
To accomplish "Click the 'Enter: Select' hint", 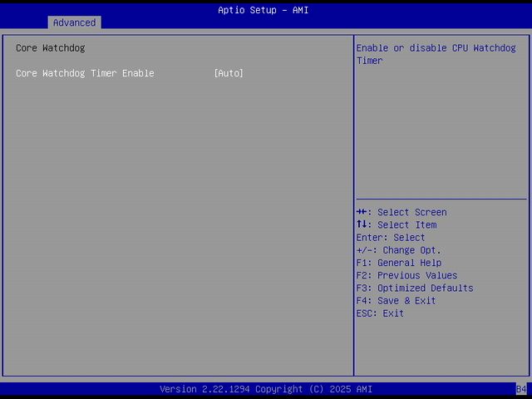I will 391,238.
